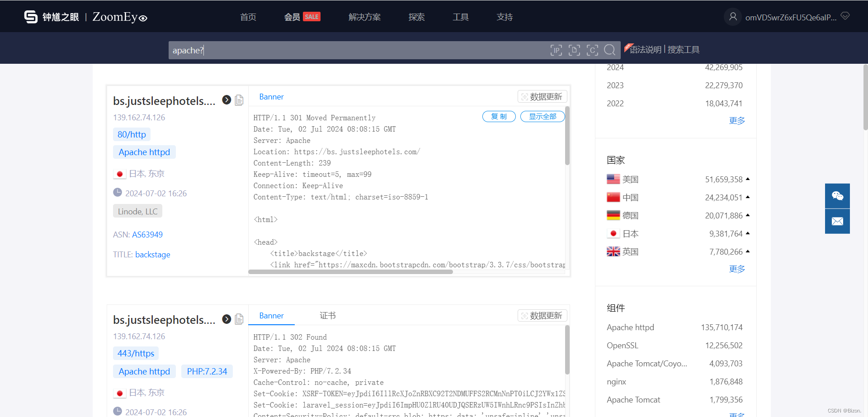Click the 80/http port tag
Screen dimensions: 868x417
(x=132, y=134)
